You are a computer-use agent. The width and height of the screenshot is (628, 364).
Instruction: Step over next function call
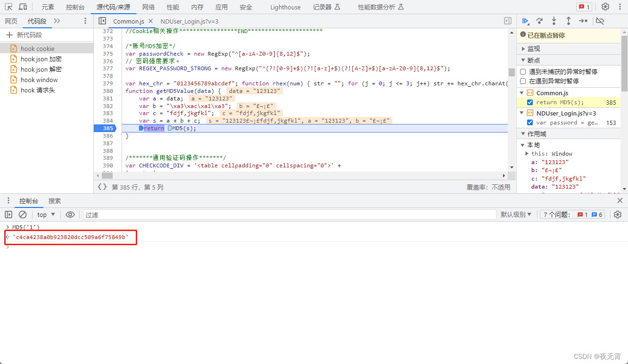tap(539, 21)
